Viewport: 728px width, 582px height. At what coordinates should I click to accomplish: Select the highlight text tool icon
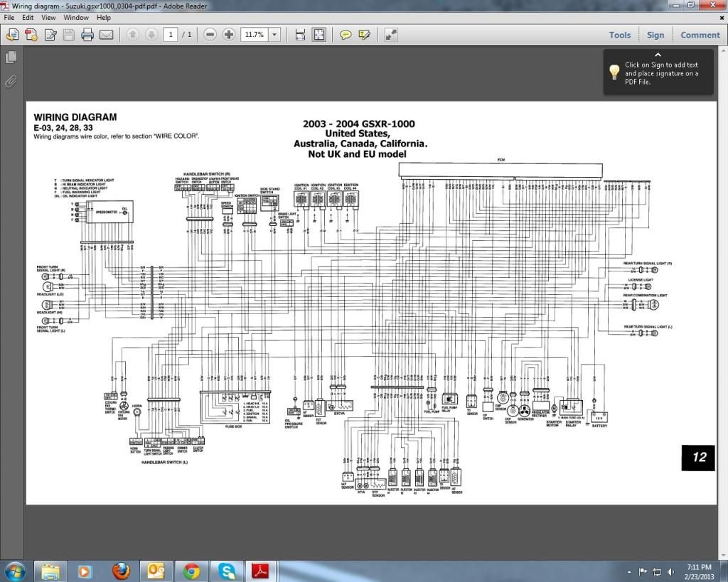[x=365, y=35]
